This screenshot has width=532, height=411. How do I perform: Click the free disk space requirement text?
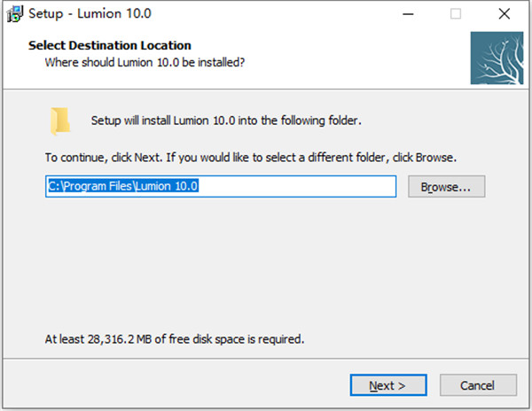(175, 338)
